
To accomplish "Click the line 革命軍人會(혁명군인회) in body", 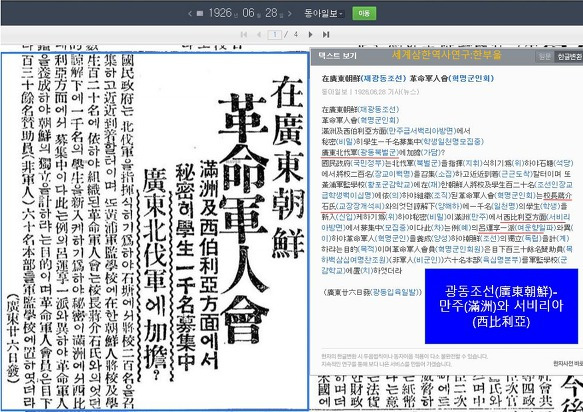I will (x=360, y=120).
